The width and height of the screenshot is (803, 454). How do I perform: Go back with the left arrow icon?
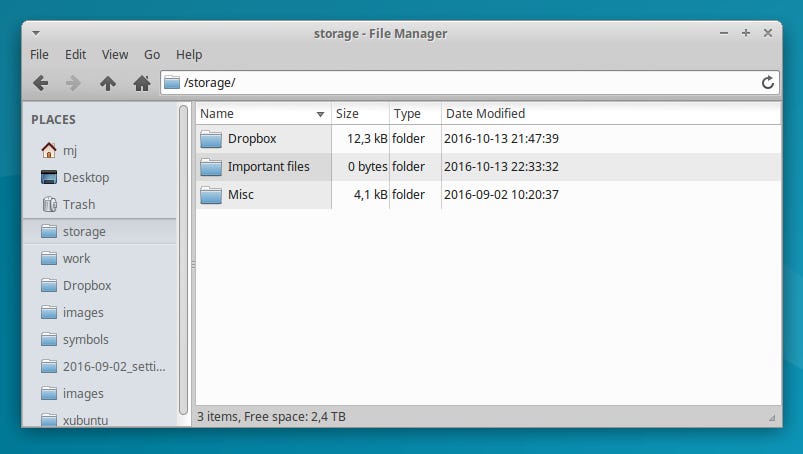click(40, 83)
